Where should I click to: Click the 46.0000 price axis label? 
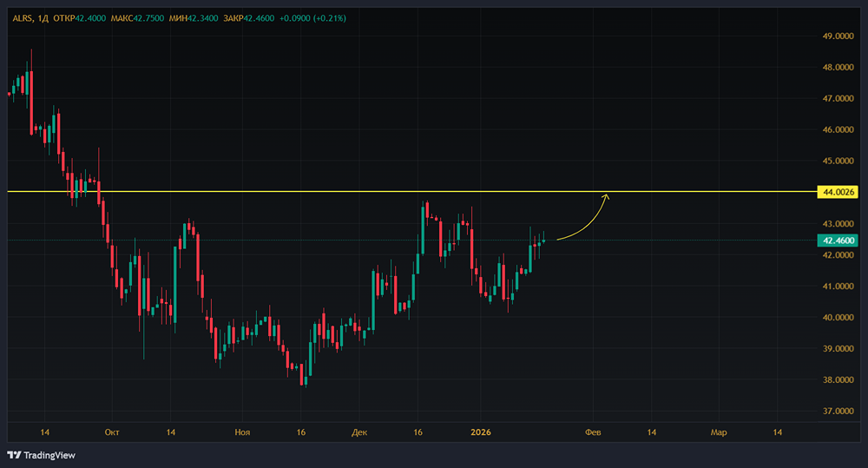pos(838,129)
